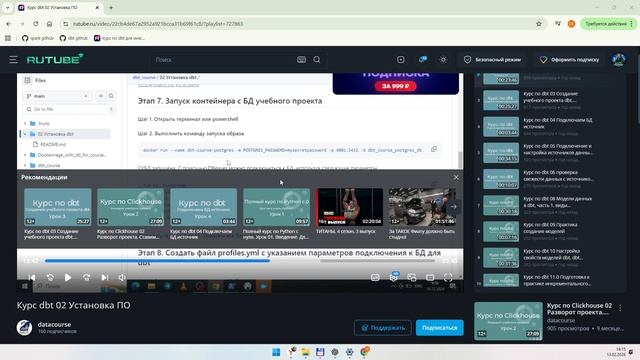Open browser home page
This screenshot has width=640, height=360.
[x=49, y=24]
